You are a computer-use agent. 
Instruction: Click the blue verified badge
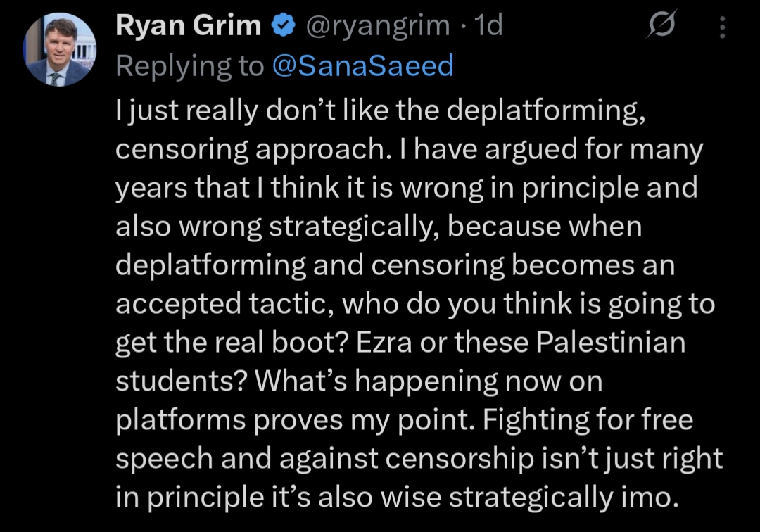point(283,26)
